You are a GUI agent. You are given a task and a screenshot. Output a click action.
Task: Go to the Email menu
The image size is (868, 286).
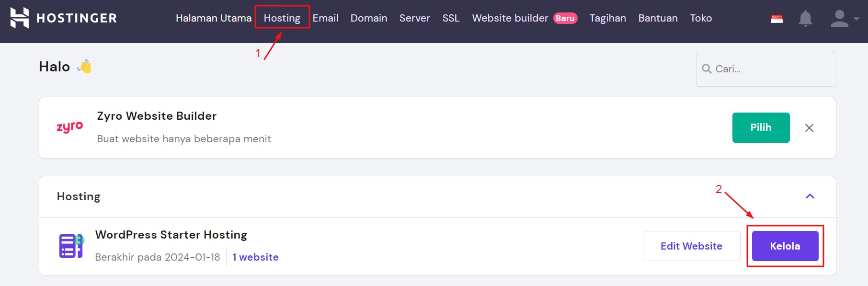(x=325, y=18)
